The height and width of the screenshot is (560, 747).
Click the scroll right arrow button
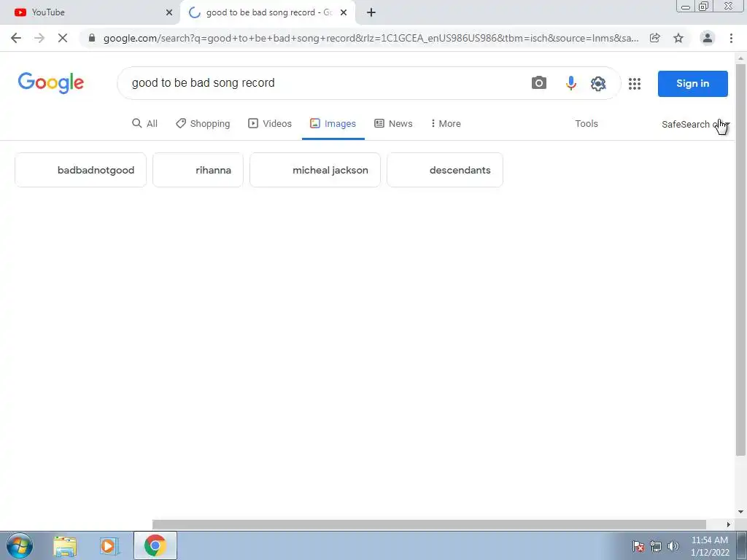pyautogui.click(x=729, y=524)
